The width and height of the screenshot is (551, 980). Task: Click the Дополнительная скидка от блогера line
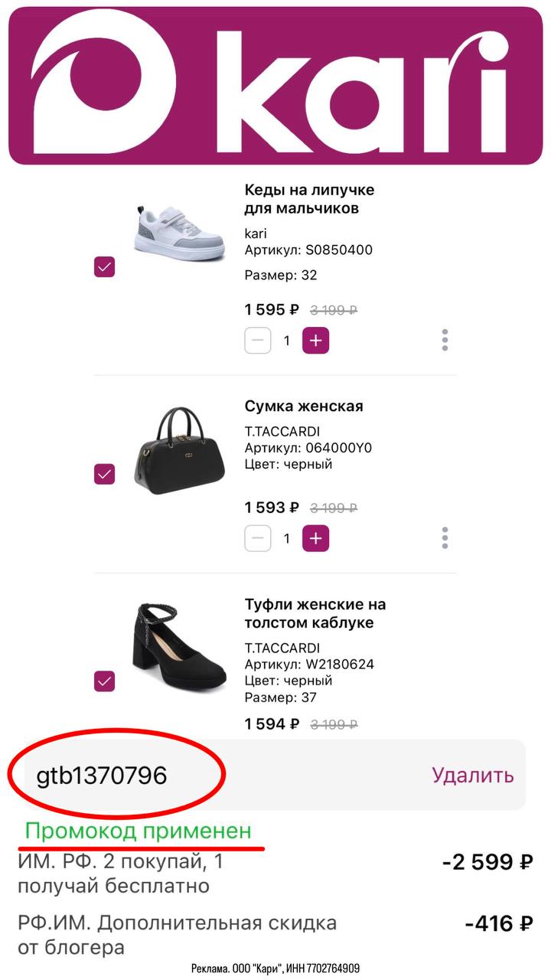point(176,935)
